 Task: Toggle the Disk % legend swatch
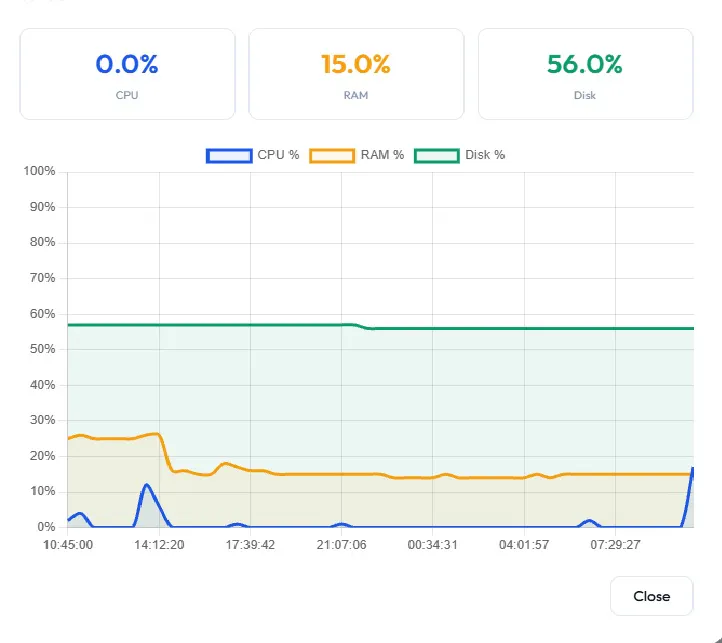pos(437,156)
